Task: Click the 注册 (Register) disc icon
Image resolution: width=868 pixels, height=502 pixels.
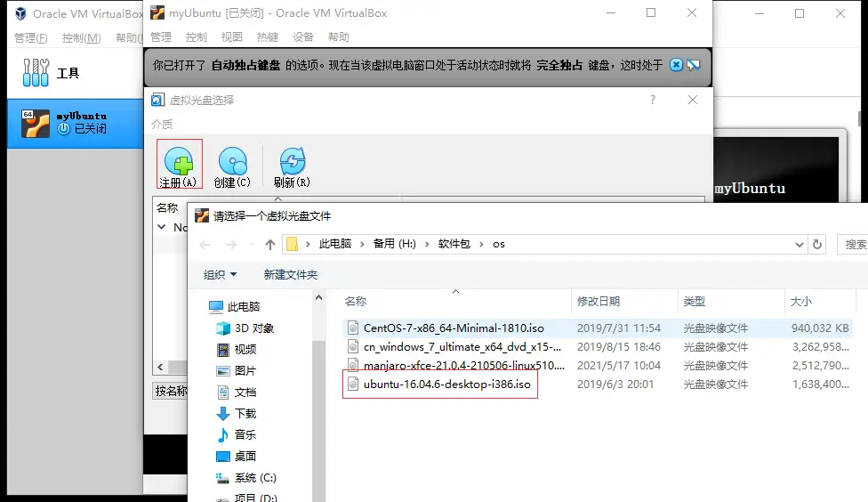Action: [x=179, y=162]
